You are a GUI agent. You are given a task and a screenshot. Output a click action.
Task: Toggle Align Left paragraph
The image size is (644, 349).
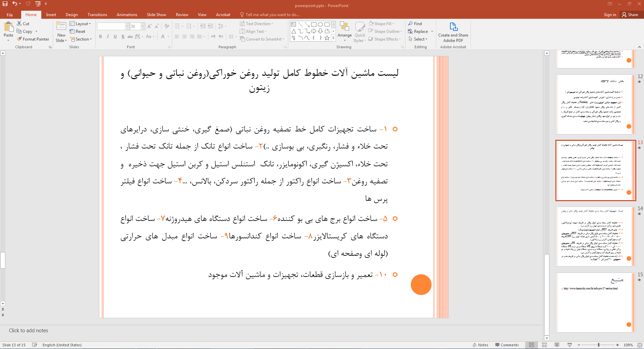pos(177,37)
